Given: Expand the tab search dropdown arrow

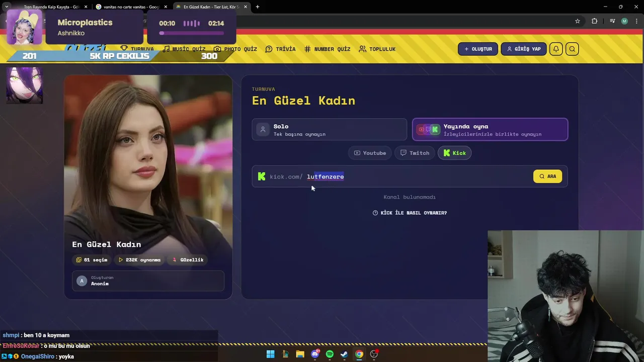Looking at the screenshot, I should (7, 7).
